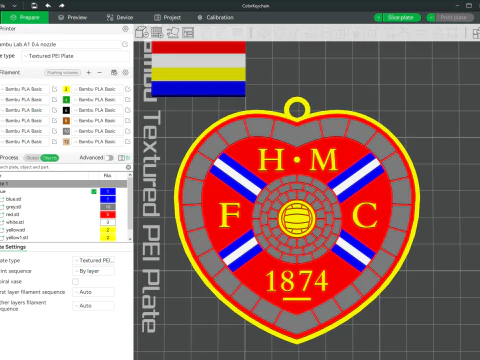
Task: Edit filament 12 preset icon
Action: click(128, 142)
